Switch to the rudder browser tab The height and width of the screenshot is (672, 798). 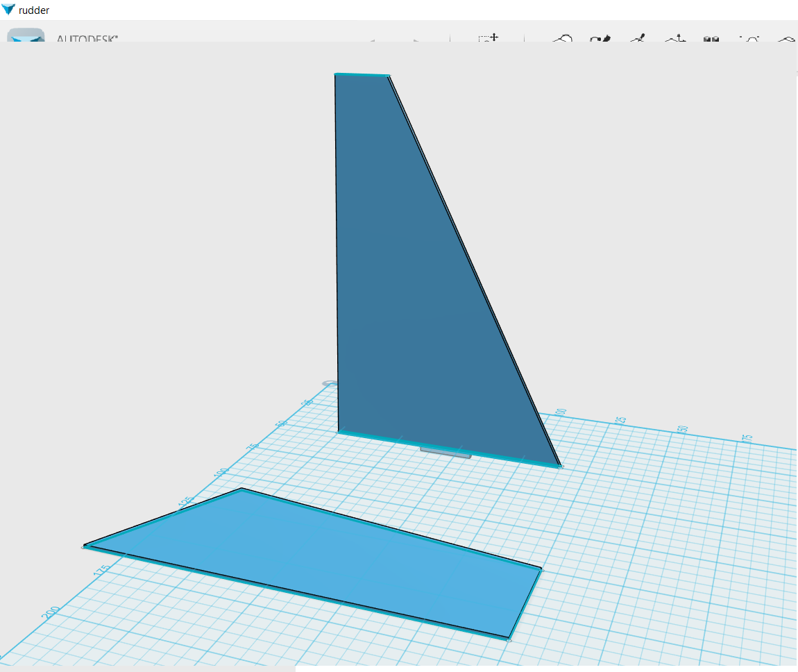click(x=33, y=10)
